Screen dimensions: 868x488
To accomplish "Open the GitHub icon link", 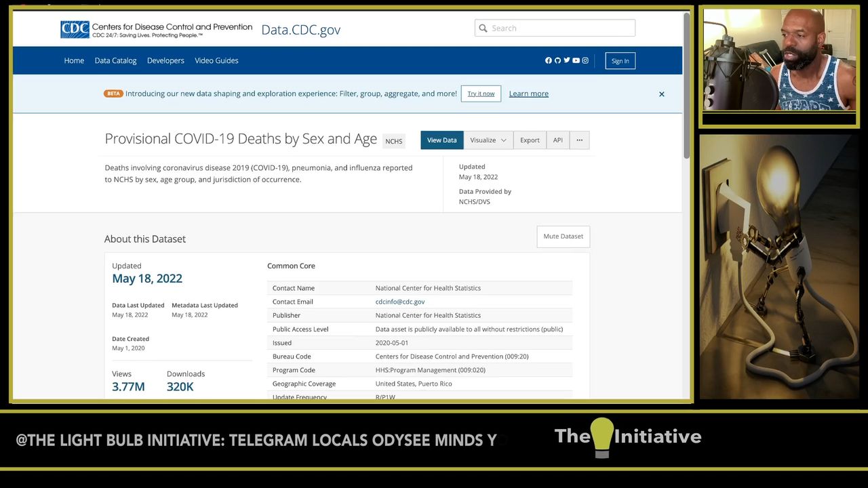I will (x=557, y=61).
